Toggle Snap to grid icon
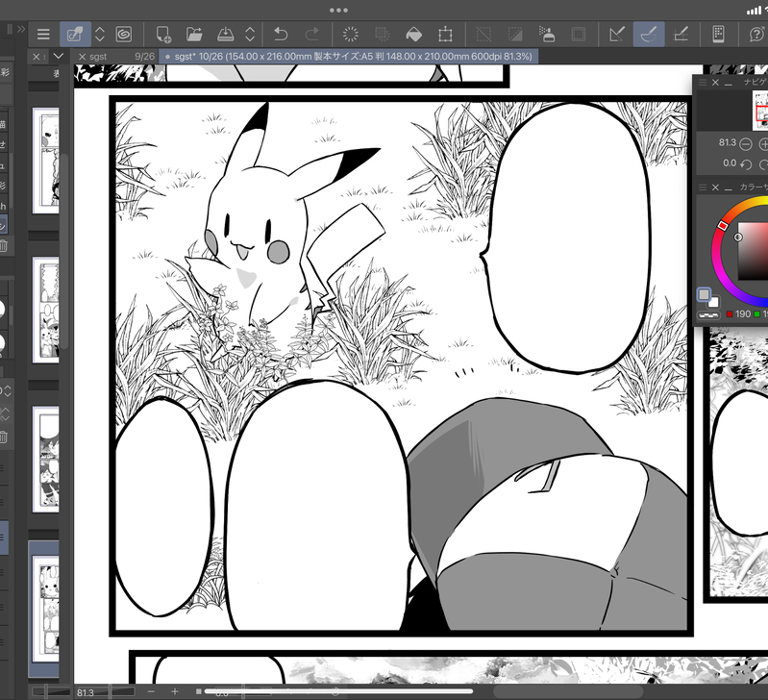Screen dimensions: 768x700 pyautogui.click(x=681, y=35)
